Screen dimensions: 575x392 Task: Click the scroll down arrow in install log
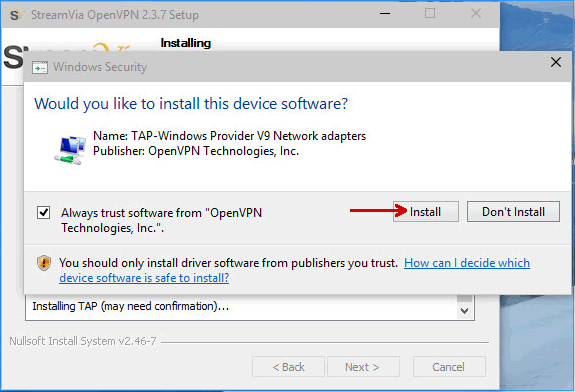pyautogui.click(x=465, y=311)
